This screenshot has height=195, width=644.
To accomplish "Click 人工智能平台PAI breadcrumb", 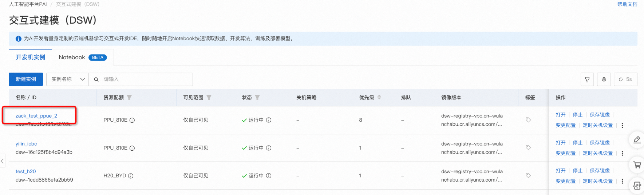I will click(28, 4).
